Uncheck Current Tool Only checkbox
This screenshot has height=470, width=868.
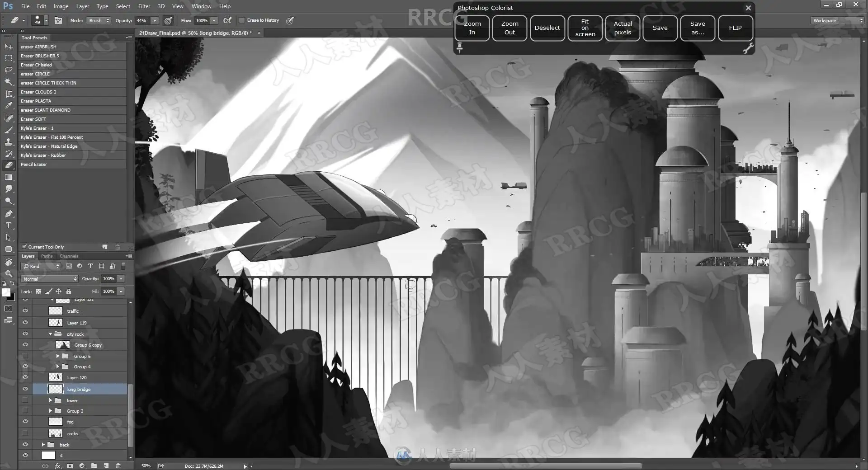pyautogui.click(x=25, y=247)
